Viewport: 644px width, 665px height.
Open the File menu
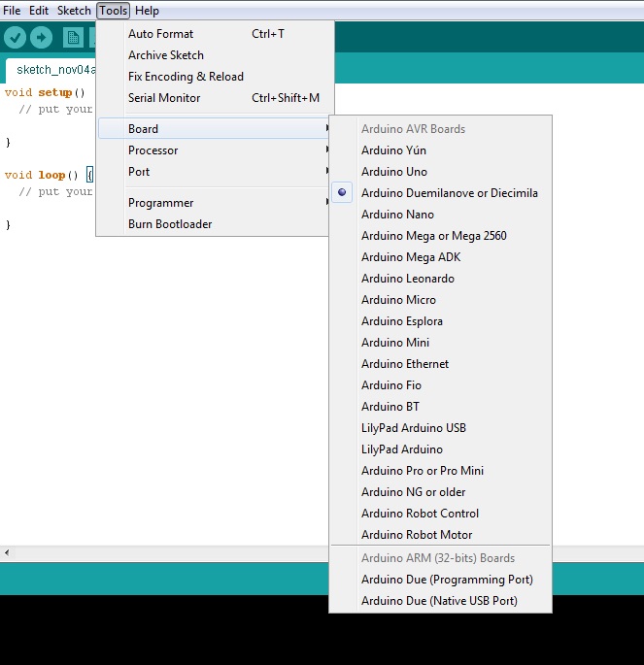[x=12, y=11]
